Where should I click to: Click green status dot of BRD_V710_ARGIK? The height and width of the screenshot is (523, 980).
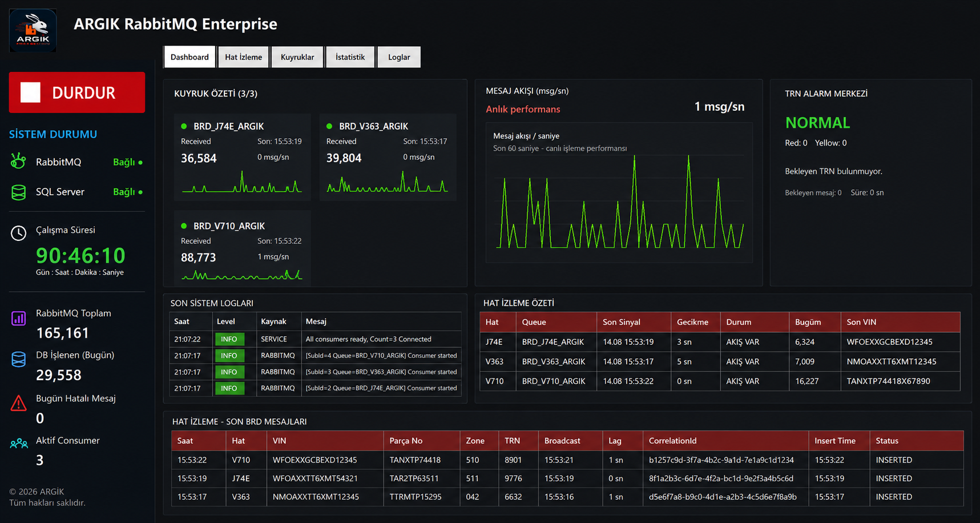coord(184,226)
